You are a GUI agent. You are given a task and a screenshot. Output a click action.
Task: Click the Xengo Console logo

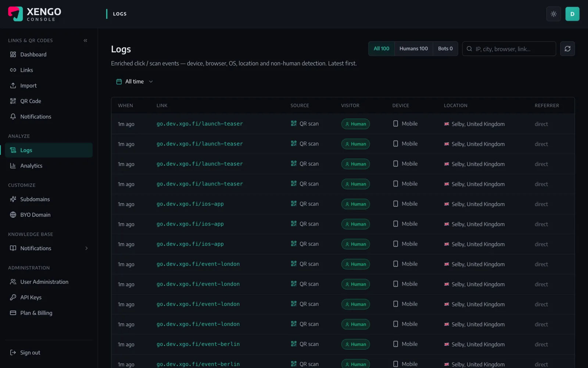point(35,14)
